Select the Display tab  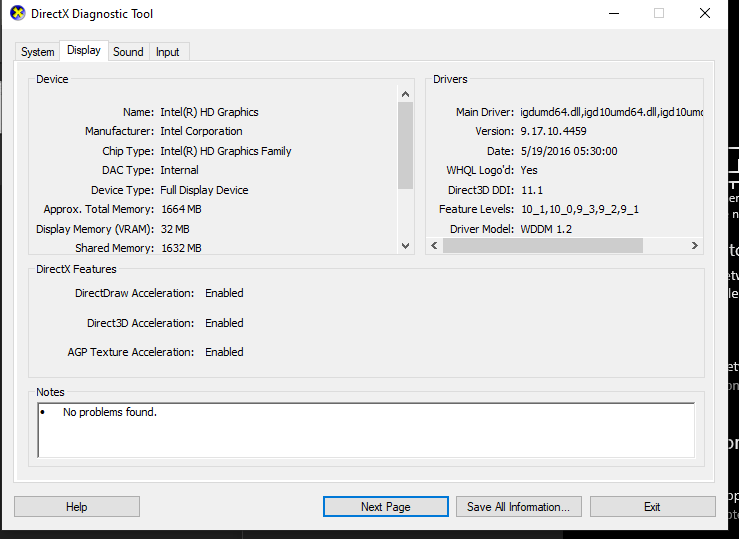[84, 50]
